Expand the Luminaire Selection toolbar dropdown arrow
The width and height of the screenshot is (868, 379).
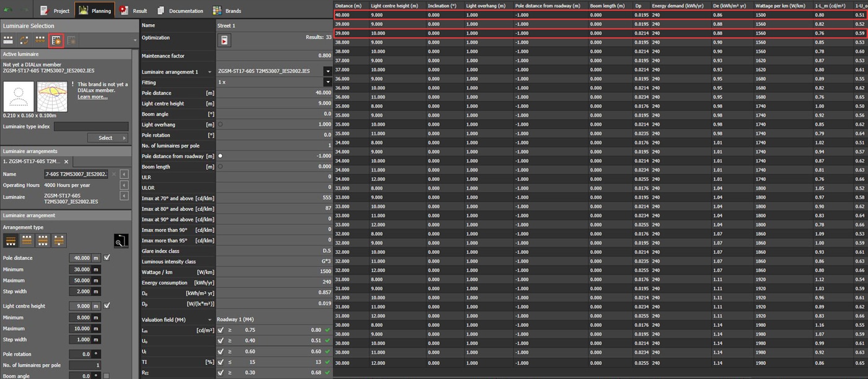tap(135, 41)
